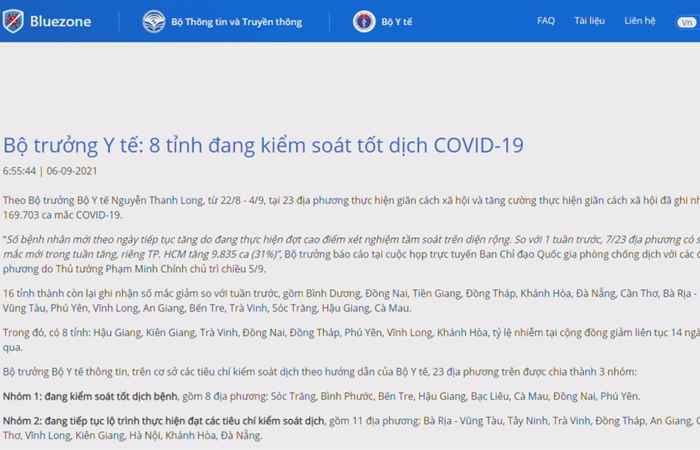
Task: Open the Bộ Y tế link
Action: [x=397, y=22]
